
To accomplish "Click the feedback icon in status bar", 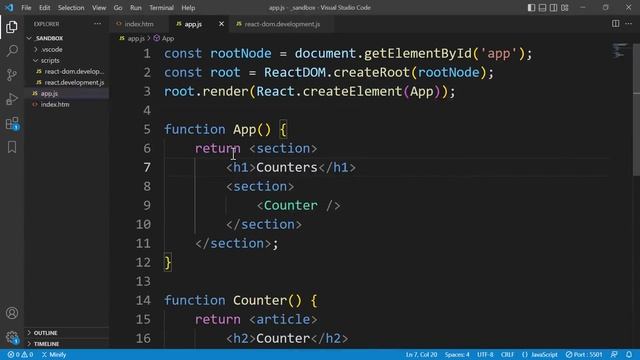I will (x=614, y=355).
